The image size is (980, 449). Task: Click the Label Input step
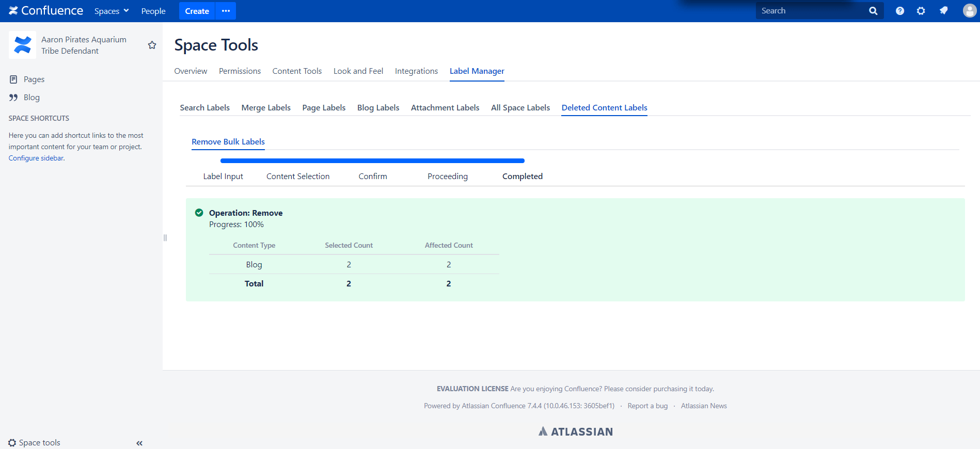click(223, 177)
